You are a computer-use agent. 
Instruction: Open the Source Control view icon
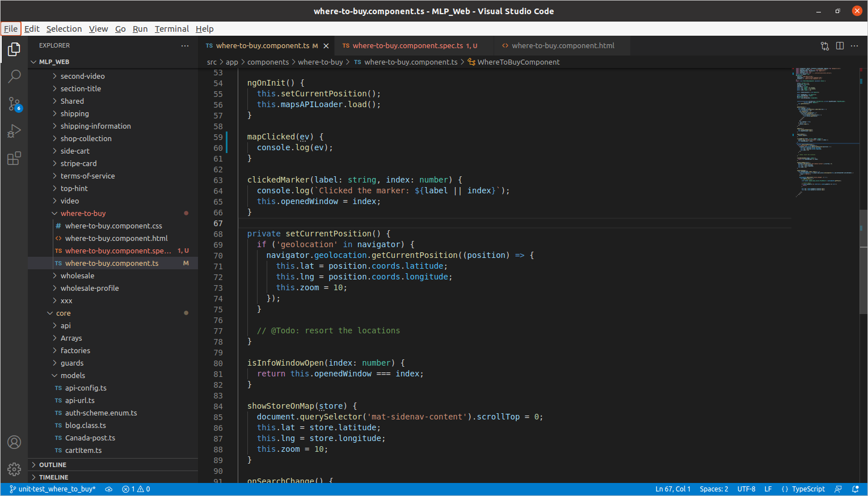point(14,103)
